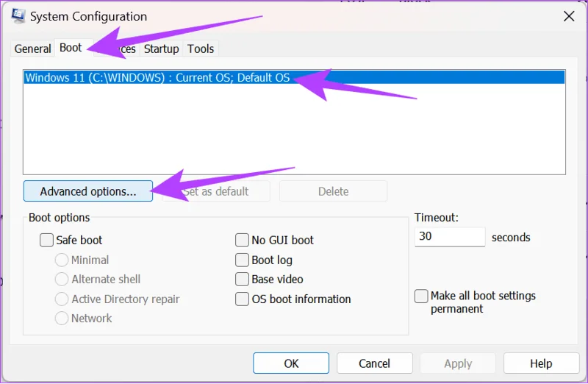Close the System Configuration window
The width and height of the screenshot is (588, 384).
(569, 16)
